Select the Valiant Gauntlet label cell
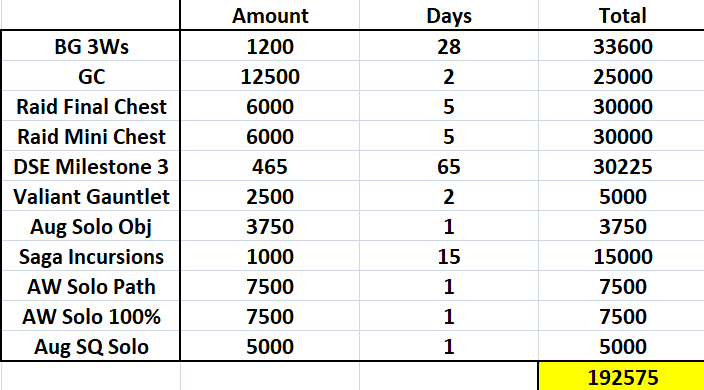 coord(91,196)
